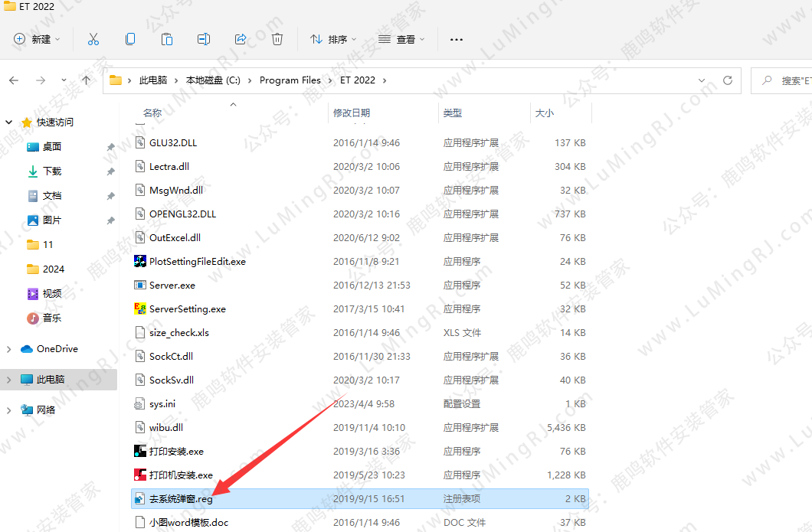Go up one folder level arrow
This screenshot has height=532, width=812.
click(86, 80)
